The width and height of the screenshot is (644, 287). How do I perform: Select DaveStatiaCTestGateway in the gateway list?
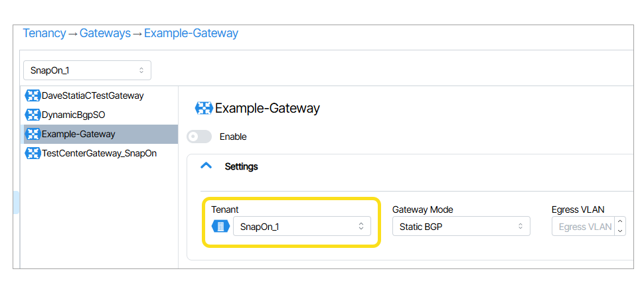[92, 95]
